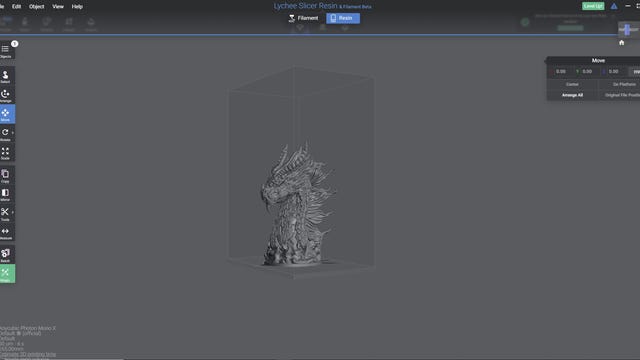Image resolution: width=640 pixels, height=360 pixels.
Task: Open the Mirror tool
Action: [x=6, y=195]
